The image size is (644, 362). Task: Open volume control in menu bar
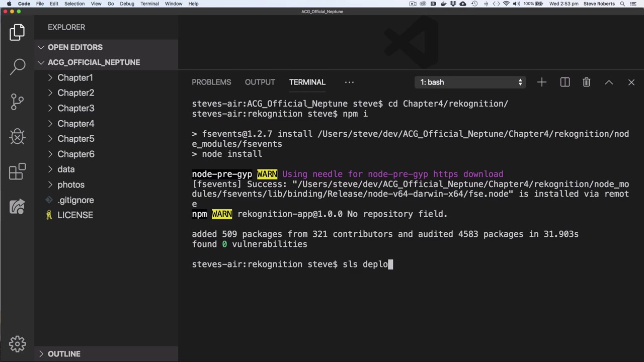pos(517,4)
